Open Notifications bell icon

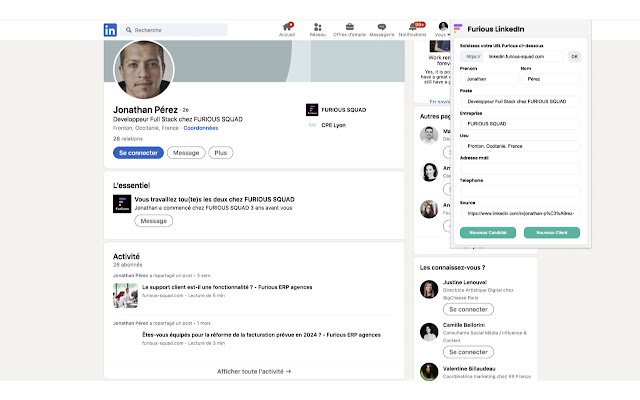[x=413, y=30]
